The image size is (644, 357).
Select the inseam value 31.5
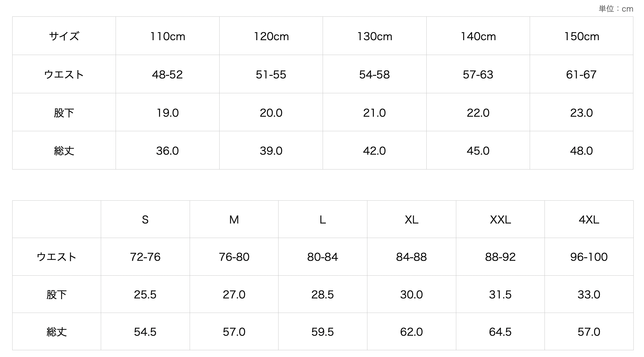click(x=500, y=295)
